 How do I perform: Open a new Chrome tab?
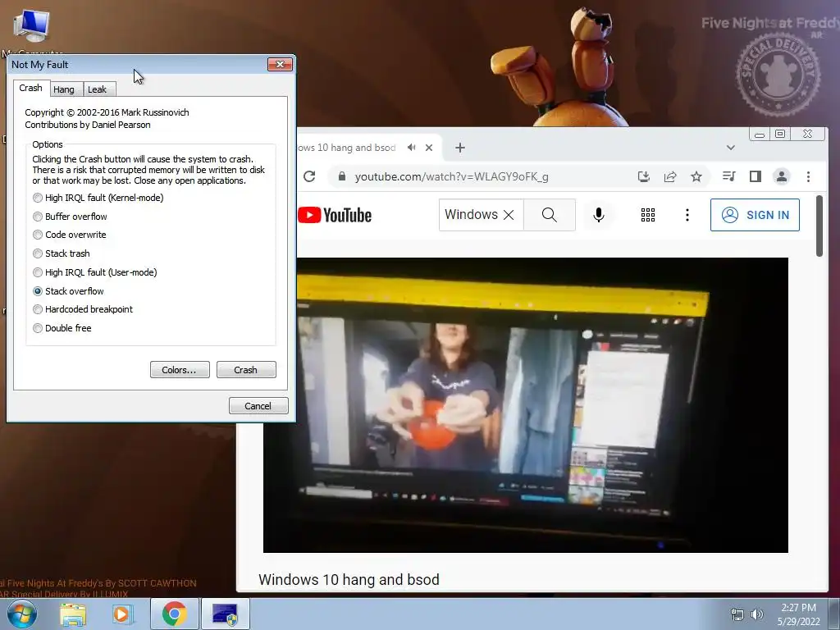[x=460, y=148]
